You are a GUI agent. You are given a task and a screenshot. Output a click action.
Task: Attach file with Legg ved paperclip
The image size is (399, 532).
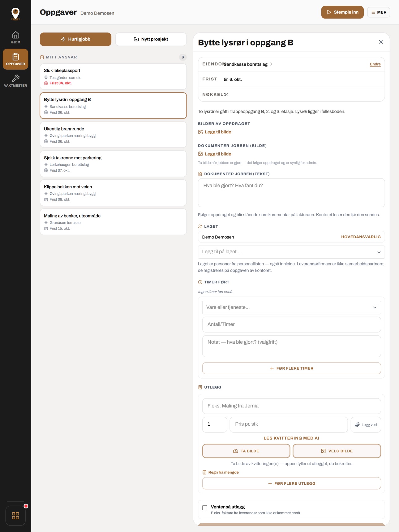pos(366,425)
